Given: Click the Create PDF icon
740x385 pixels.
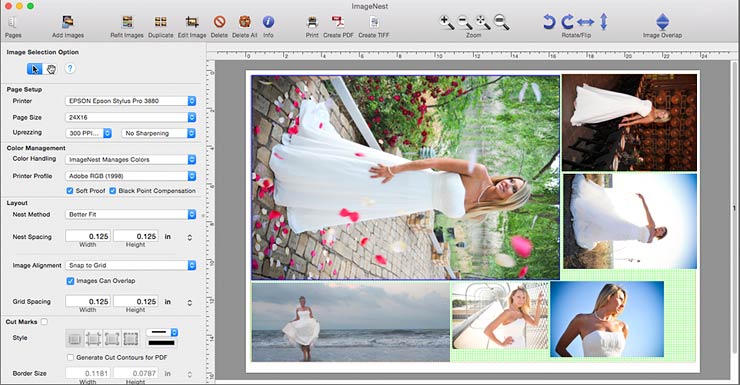Looking at the screenshot, I should click(x=338, y=22).
